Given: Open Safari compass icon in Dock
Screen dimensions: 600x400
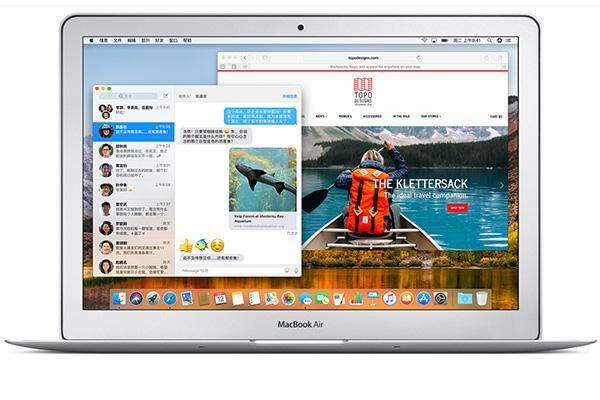Looking at the screenshot, I should point(170,298).
